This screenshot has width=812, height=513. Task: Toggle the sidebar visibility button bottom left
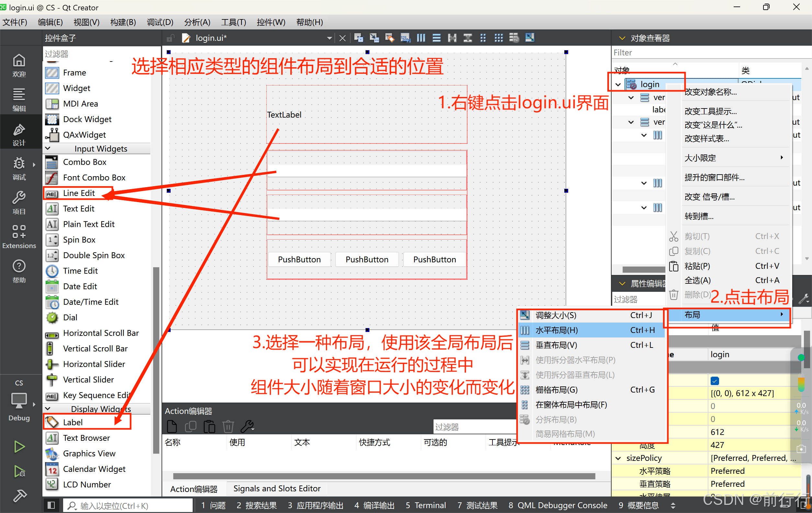coord(51,505)
